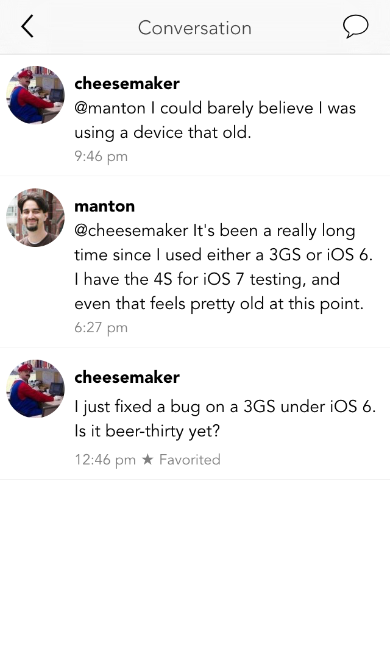Tap the empty area below the posts

point(195,573)
